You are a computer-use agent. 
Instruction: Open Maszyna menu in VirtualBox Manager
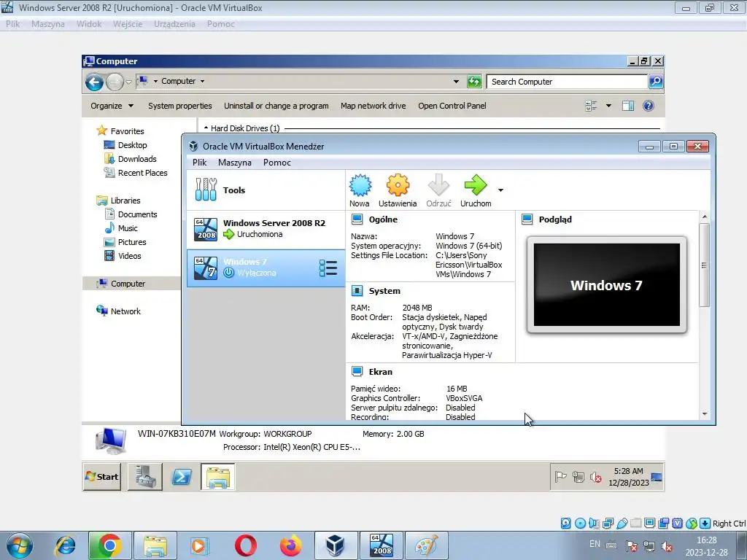234,163
